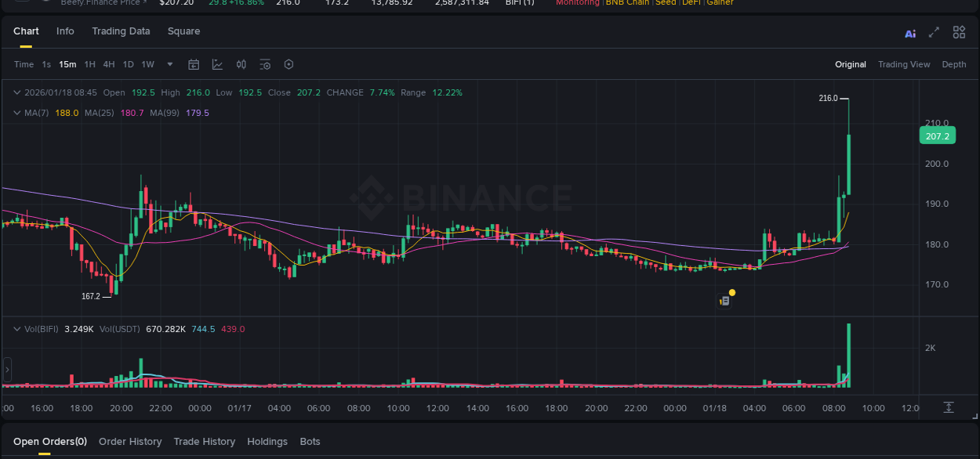Switch to the Info tab
Image resolution: width=980 pixels, height=459 pixels.
coord(65,31)
